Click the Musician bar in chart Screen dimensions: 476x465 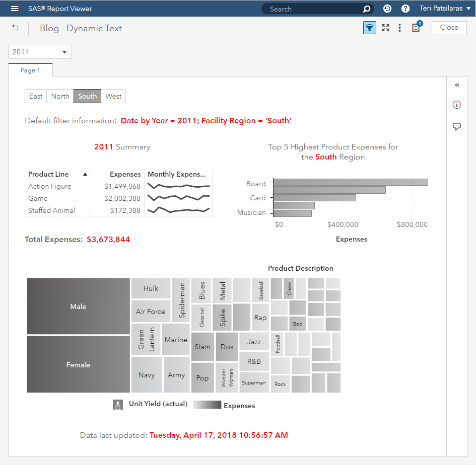point(292,213)
